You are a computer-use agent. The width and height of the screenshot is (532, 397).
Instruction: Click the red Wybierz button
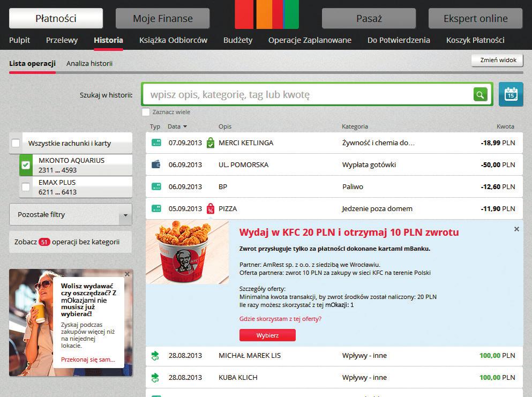tap(267, 335)
